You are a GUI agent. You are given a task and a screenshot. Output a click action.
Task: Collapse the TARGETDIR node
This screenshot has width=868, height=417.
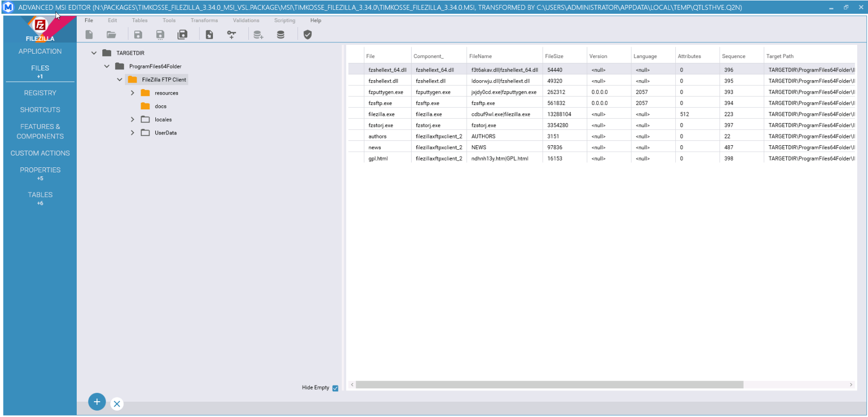coord(94,53)
